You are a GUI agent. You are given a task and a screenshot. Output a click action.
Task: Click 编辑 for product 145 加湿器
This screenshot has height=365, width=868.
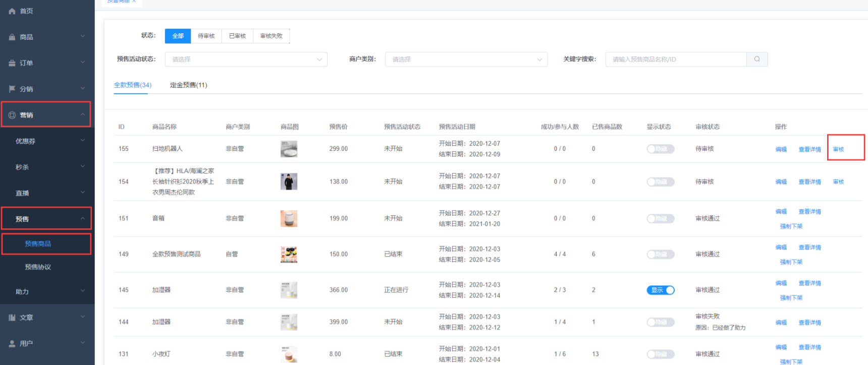pyautogui.click(x=781, y=283)
